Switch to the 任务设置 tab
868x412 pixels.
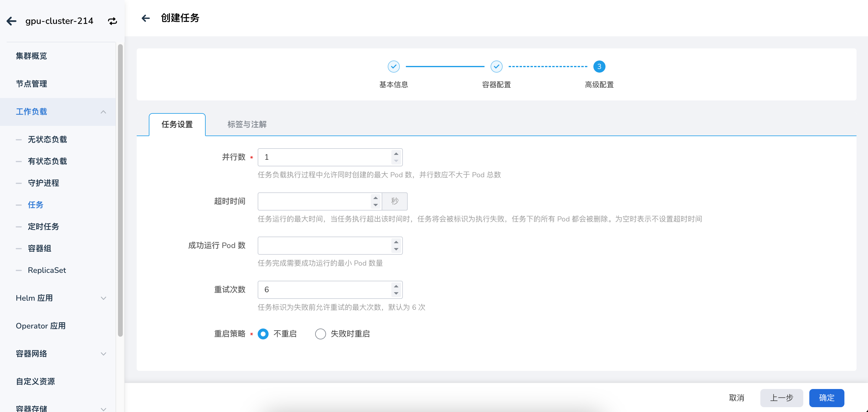[177, 124]
